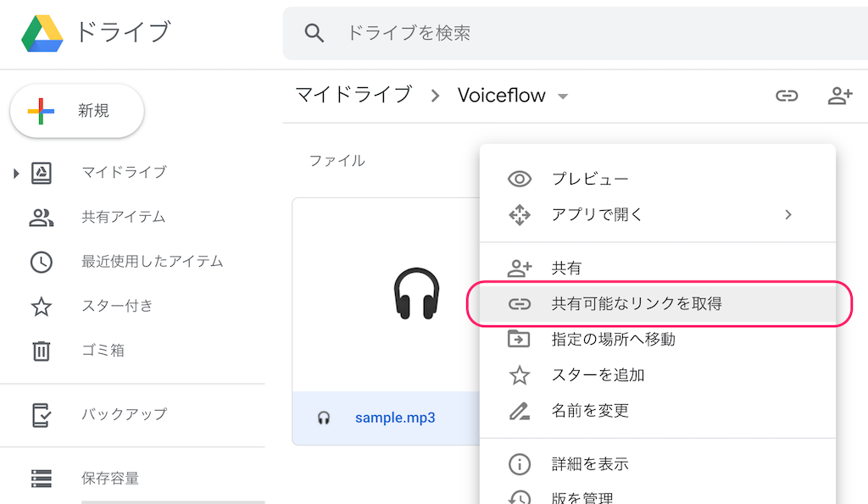The width and height of the screenshot is (868, 504).
Task: Open バックアップ in the sidebar
Action: 124,414
